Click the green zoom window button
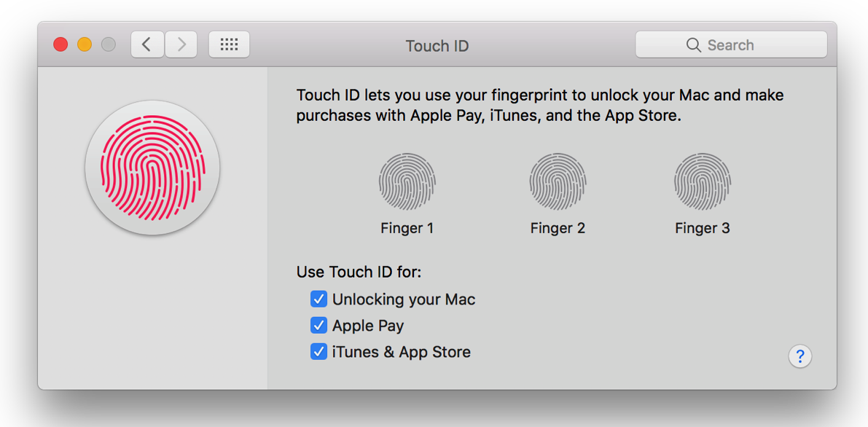The width and height of the screenshot is (868, 427). click(109, 44)
